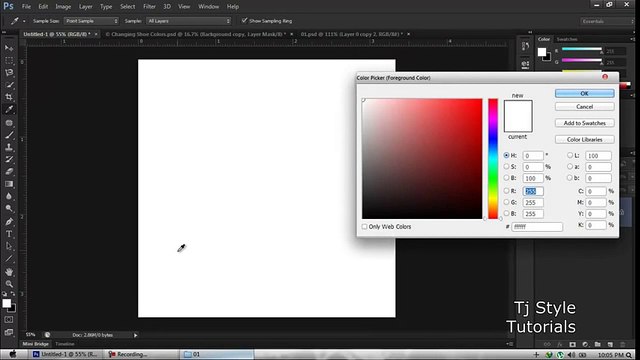Select the Eraser tool

(9, 172)
